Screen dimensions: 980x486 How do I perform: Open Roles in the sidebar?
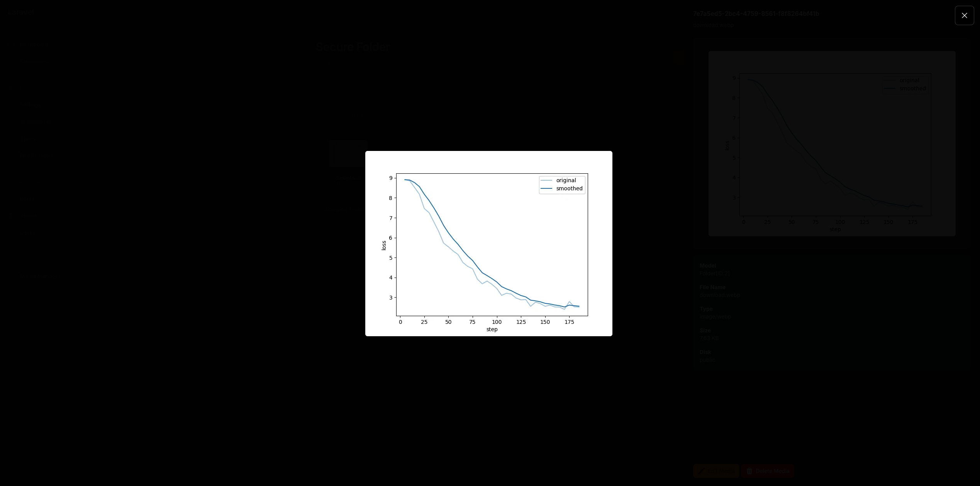tap(28, 199)
